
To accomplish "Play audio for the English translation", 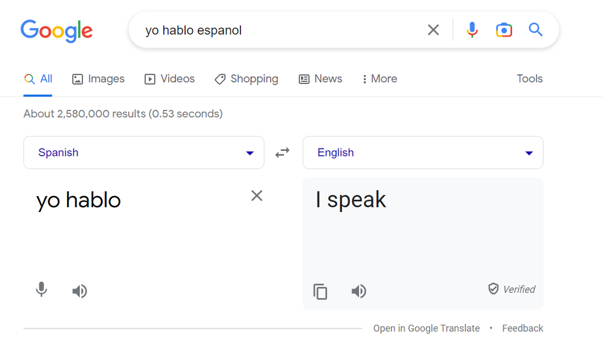I will [x=359, y=291].
